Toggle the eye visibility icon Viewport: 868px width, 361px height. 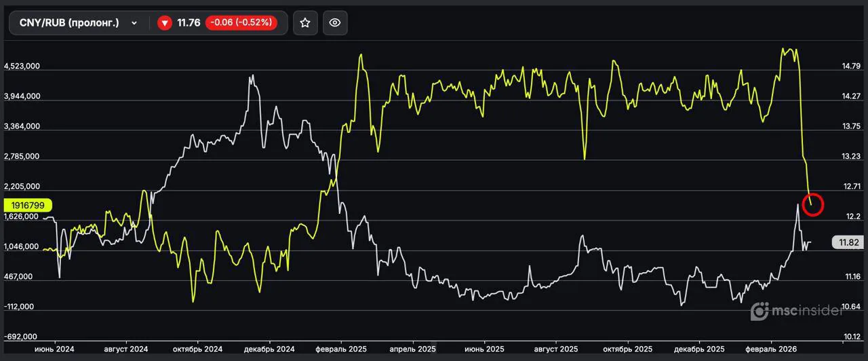point(335,22)
